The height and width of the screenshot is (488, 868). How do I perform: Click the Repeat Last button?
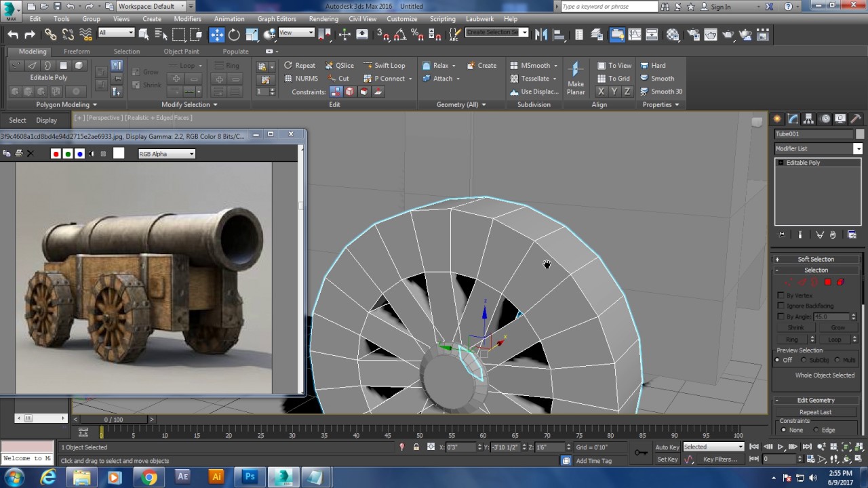(815, 412)
